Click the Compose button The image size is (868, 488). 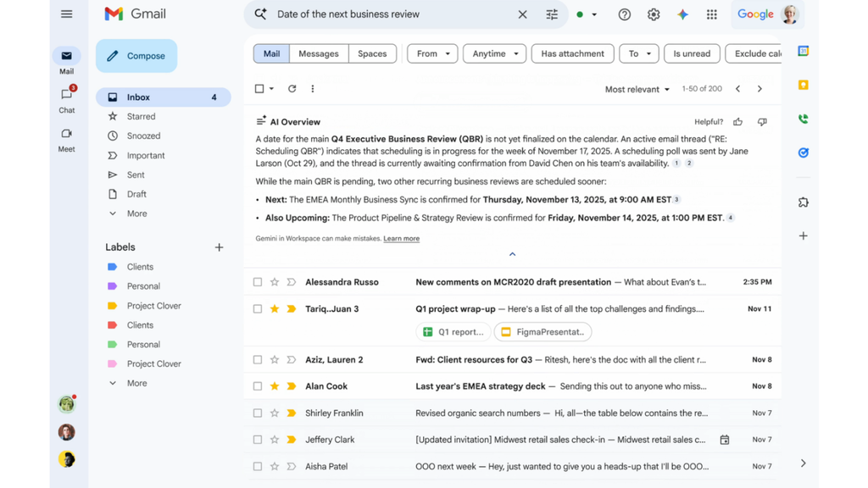tap(136, 56)
